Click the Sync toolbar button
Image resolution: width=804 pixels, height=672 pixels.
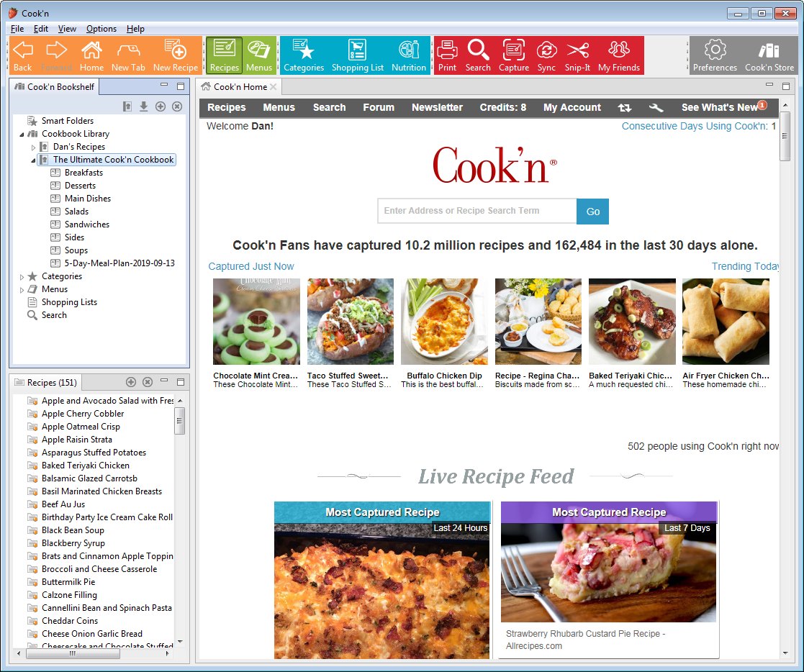(546, 56)
